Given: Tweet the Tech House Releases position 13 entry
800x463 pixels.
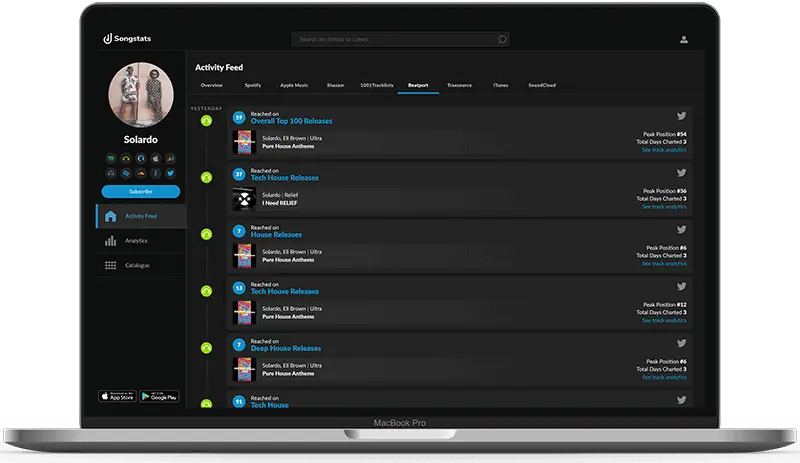Looking at the screenshot, I should (x=681, y=286).
